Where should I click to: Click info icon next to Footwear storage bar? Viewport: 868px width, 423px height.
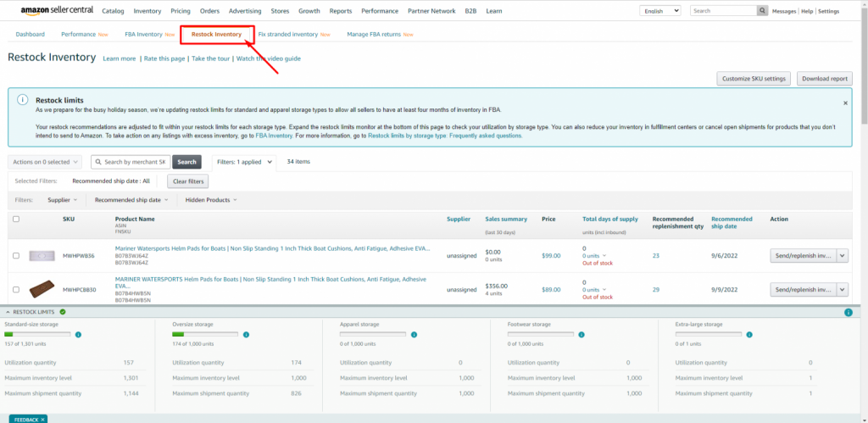(x=581, y=334)
